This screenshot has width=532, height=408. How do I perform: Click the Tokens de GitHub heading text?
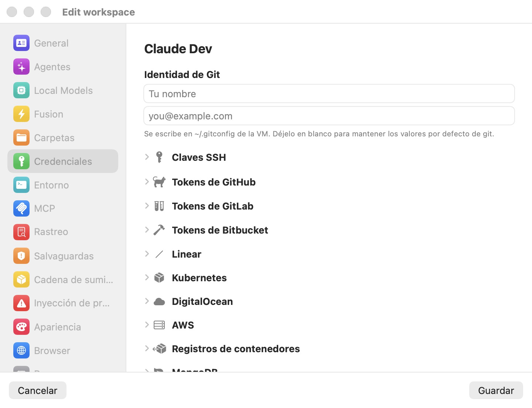click(214, 182)
